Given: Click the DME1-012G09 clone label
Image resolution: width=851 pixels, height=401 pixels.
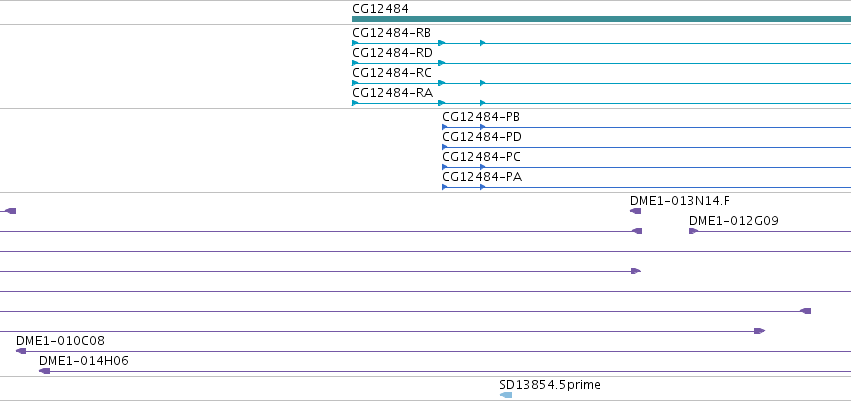Looking at the screenshot, I should point(734,221).
